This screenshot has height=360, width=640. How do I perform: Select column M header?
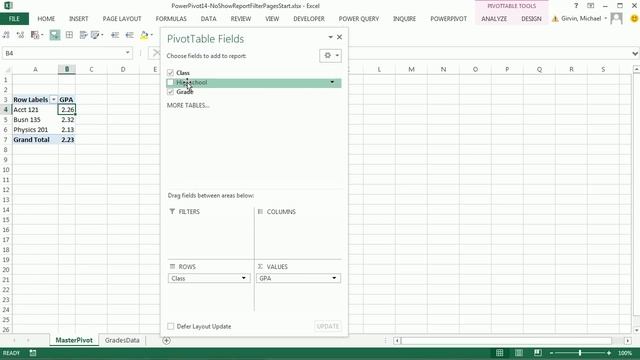click(411, 69)
